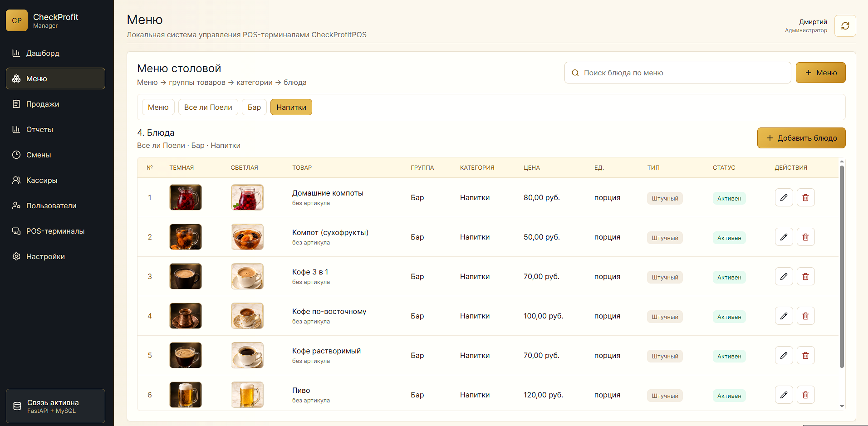The width and height of the screenshot is (868, 426).
Task: Open Настройки in the sidebar
Action: point(55,256)
